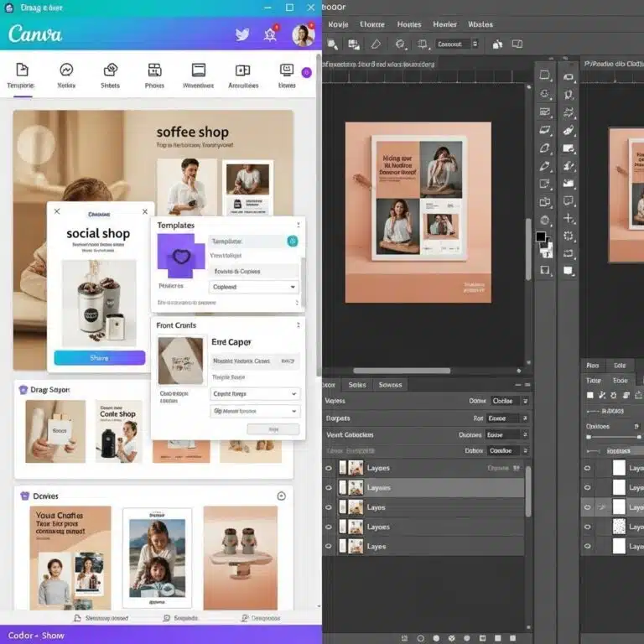
Task: Click the crop-like icon in editor options bar
Action: [423, 44]
